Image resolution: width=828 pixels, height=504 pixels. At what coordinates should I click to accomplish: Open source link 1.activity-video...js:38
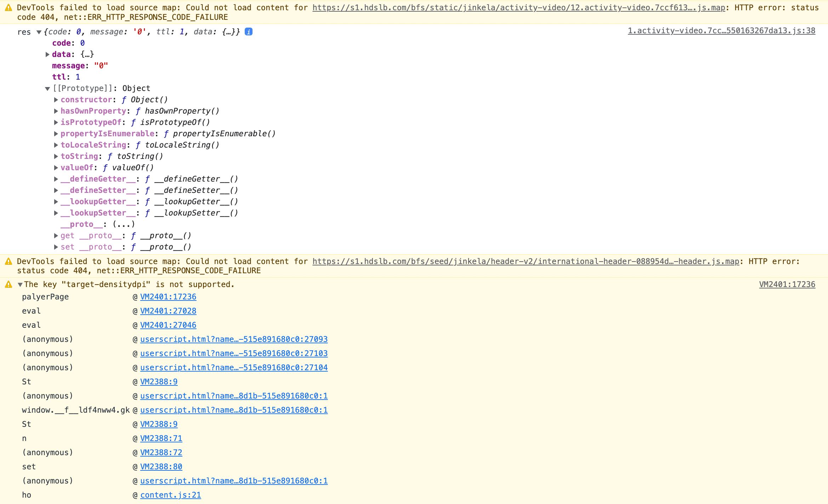(x=721, y=31)
